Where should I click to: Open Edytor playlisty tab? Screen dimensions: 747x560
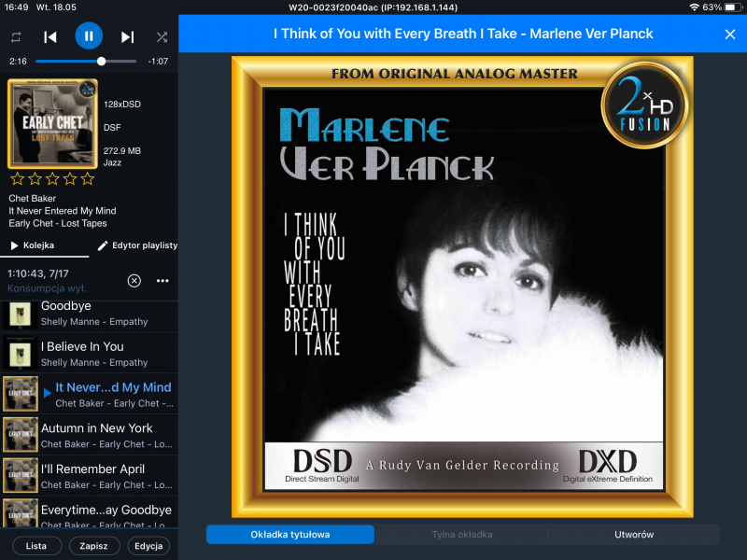pyautogui.click(x=137, y=245)
